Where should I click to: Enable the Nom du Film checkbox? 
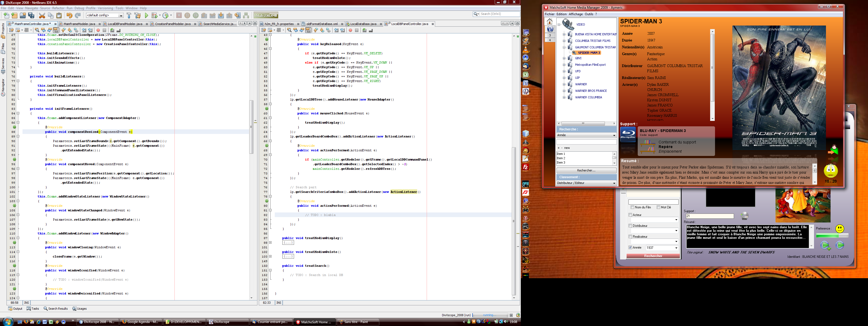[633, 207]
